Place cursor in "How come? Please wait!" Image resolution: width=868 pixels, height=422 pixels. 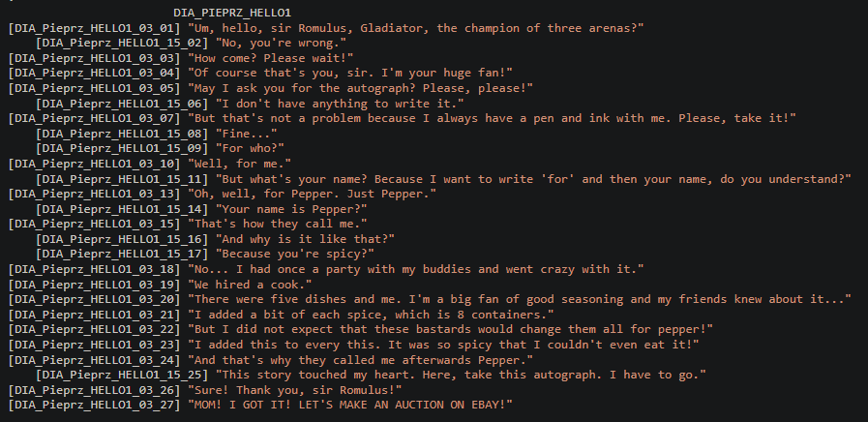[x=271, y=58]
